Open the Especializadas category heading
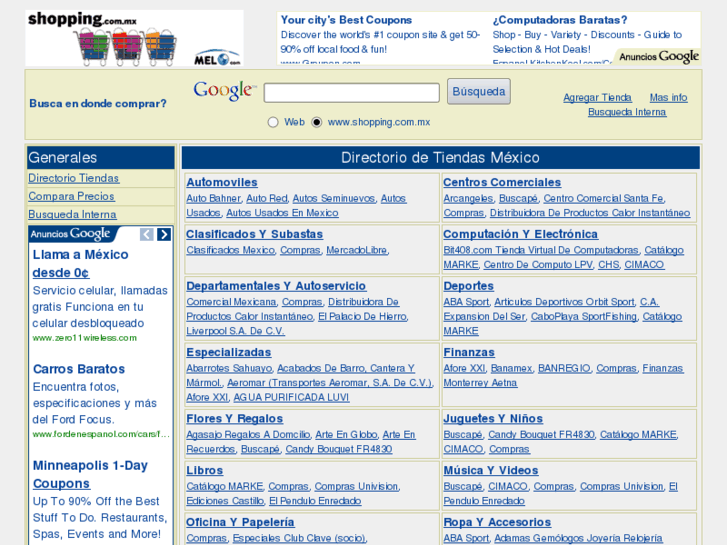The height and width of the screenshot is (545, 727). 229,352
